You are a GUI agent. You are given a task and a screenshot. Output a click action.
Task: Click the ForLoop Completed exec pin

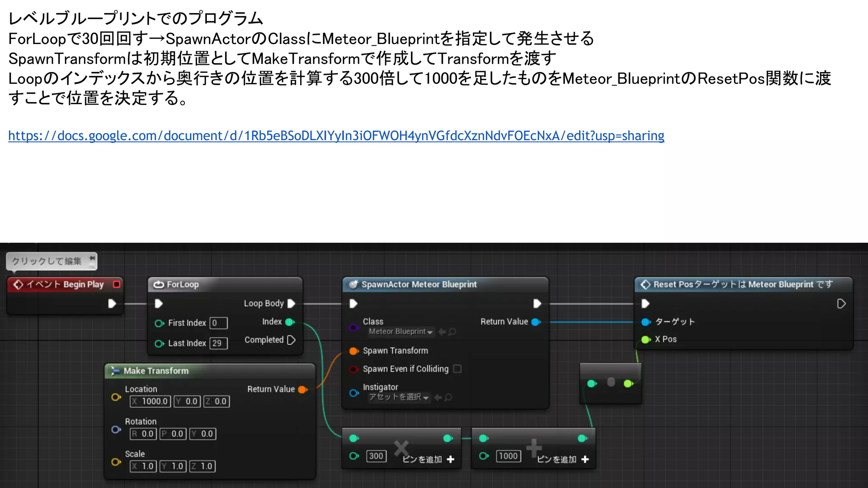[291, 340]
